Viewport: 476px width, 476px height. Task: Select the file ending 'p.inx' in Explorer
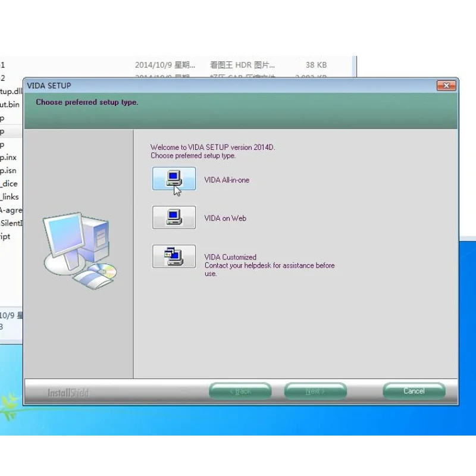point(8,157)
